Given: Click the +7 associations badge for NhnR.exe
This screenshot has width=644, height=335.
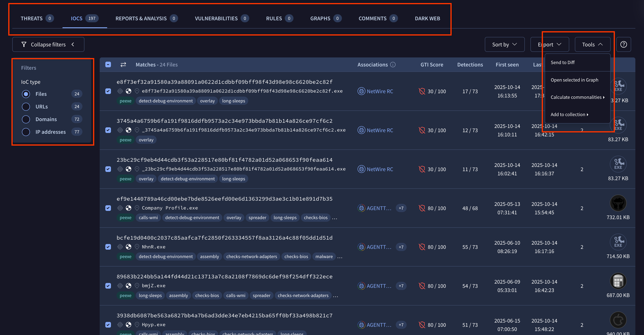Looking at the screenshot, I should 401,247.
